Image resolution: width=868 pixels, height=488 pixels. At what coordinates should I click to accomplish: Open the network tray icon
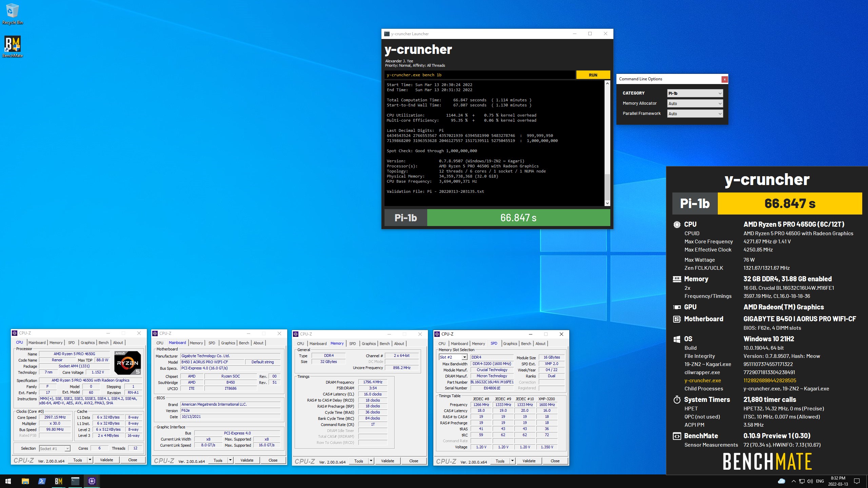click(802, 481)
